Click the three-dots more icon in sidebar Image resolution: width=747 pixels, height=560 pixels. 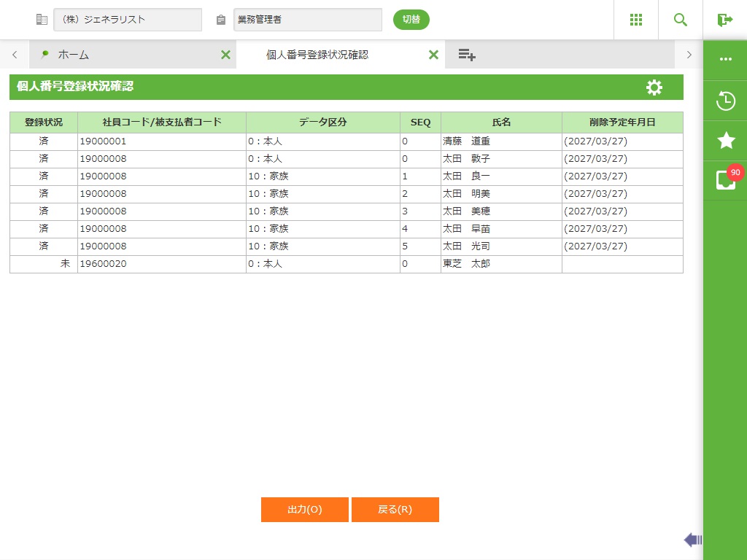pos(725,60)
